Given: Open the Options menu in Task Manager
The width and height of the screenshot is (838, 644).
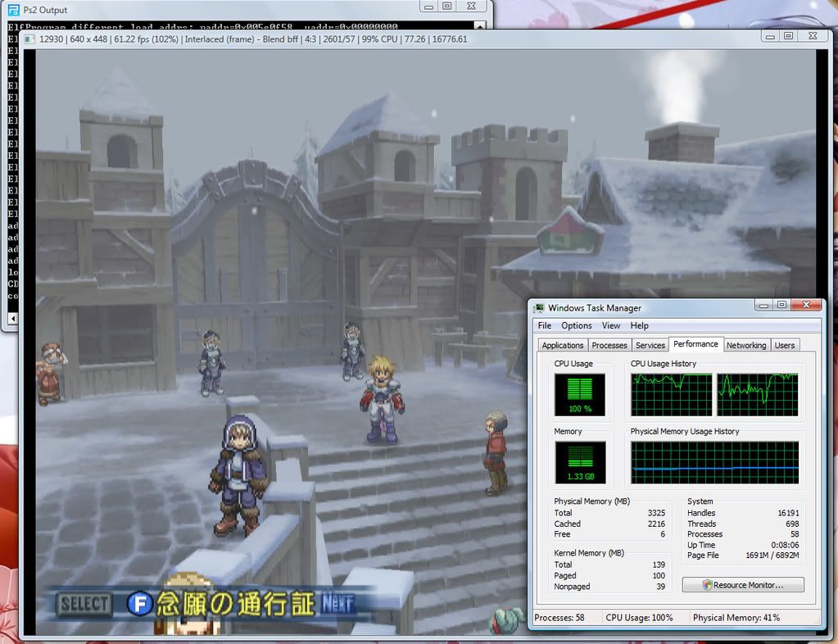Looking at the screenshot, I should point(577,325).
